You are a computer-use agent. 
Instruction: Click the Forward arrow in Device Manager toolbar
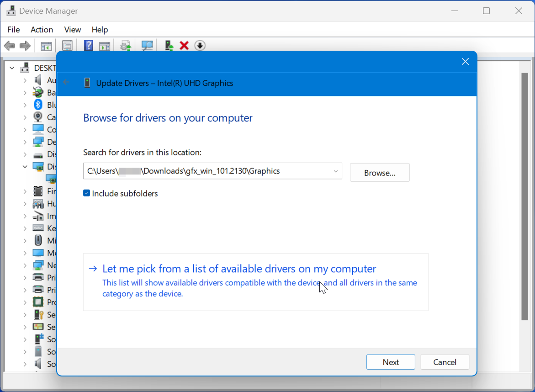[x=25, y=45]
